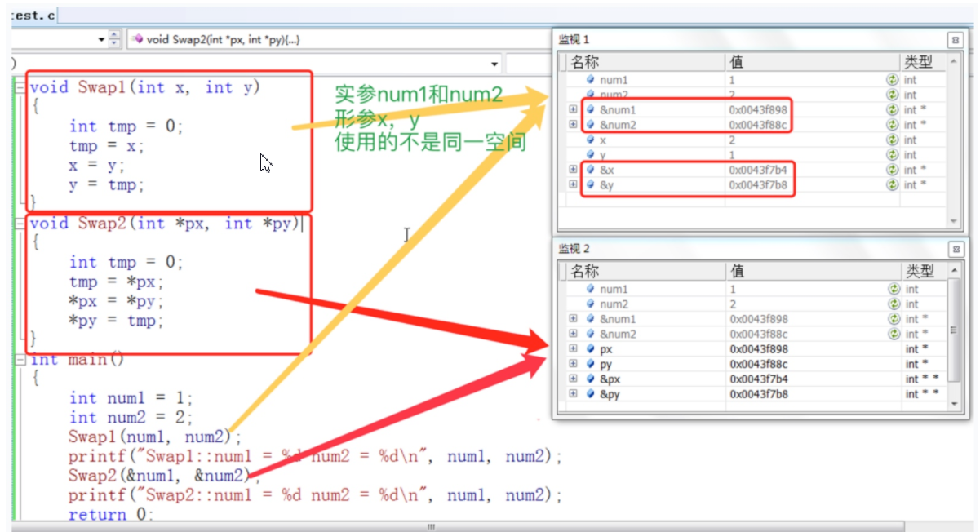980x532 pixels.
Task: Click code line 'Swap1(num1, num2);'
Action: 155,437
